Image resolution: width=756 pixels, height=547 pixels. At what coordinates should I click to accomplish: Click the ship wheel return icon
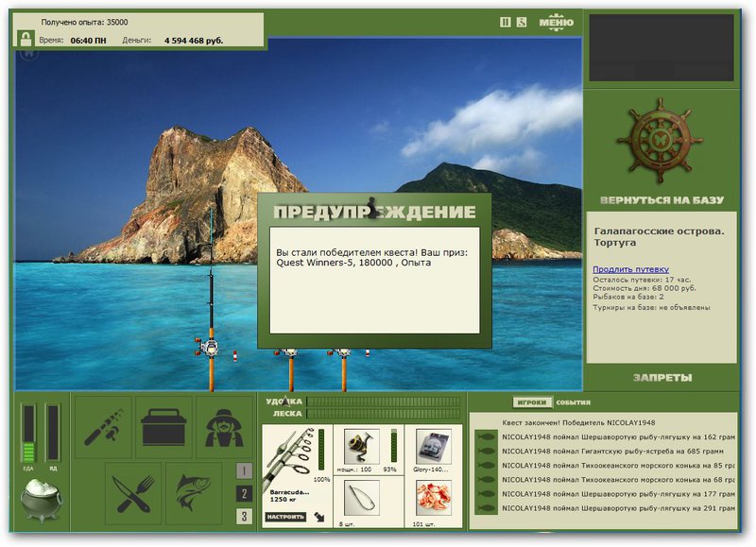coord(660,142)
